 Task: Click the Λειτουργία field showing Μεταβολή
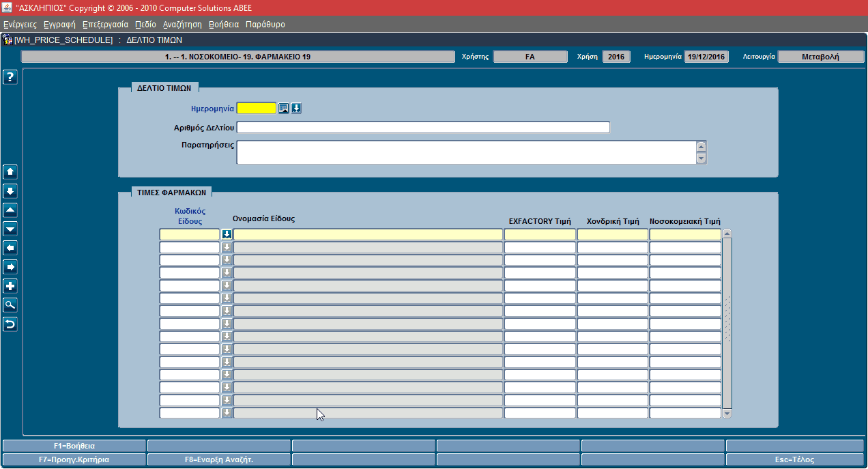tap(821, 57)
